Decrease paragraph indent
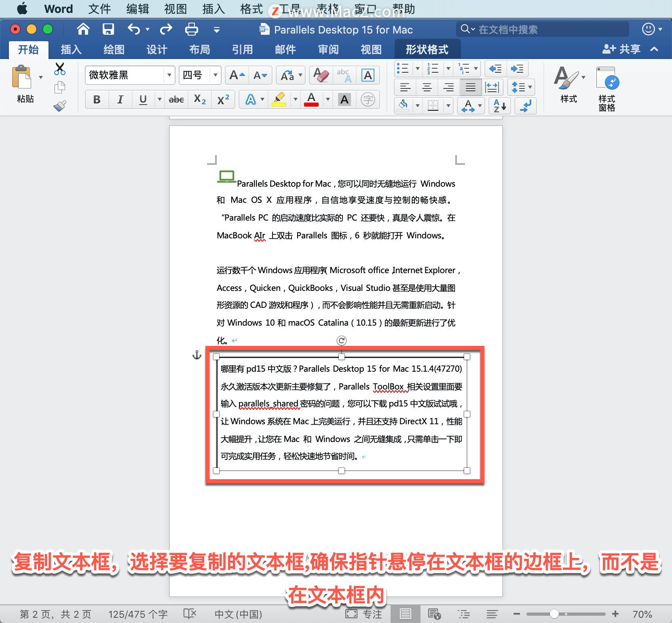 click(495, 69)
